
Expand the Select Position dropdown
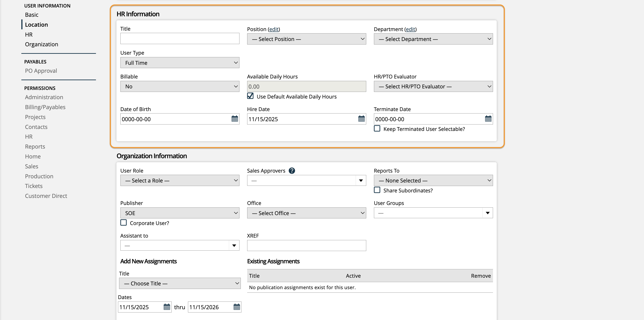point(307,39)
